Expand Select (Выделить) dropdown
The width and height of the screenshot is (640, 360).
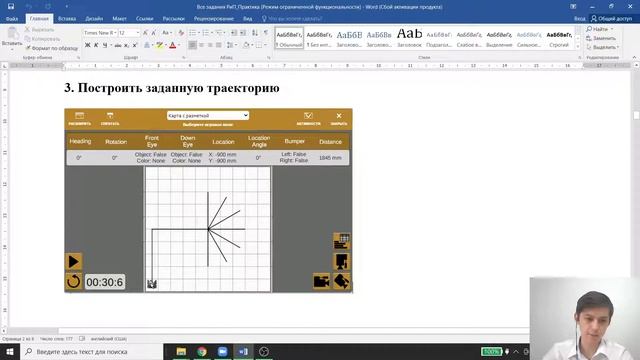point(618,47)
